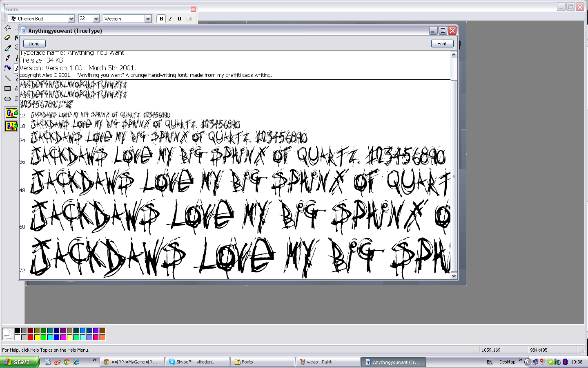Screen dimensions: 588x368
Task: Expand the Desktop toolbar chevron
Action: (x=520, y=360)
